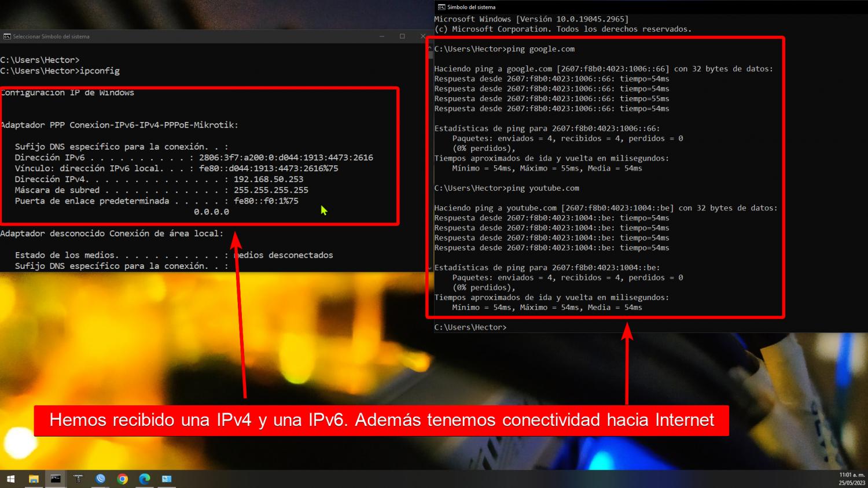Image resolution: width=868 pixels, height=488 pixels.
Task: Close the left Command Prompt window
Action: pyautogui.click(x=423, y=36)
